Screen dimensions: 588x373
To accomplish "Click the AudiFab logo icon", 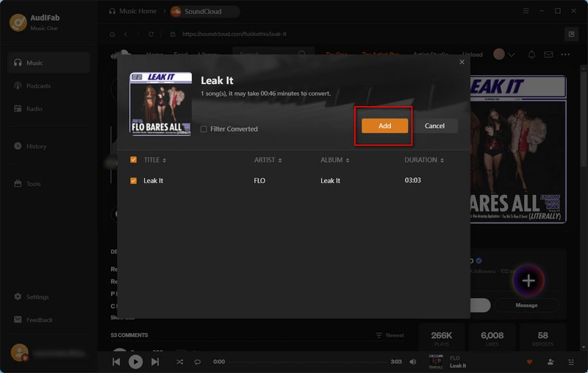I will coord(18,23).
